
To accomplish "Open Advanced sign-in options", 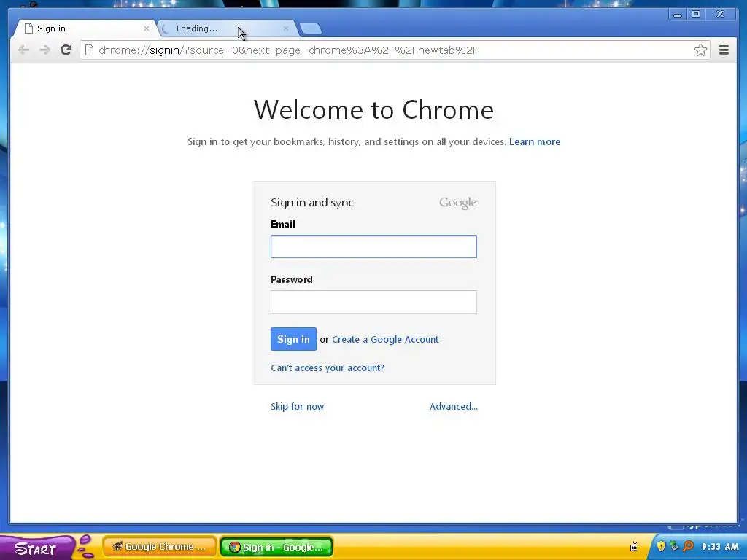I will (454, 406).
